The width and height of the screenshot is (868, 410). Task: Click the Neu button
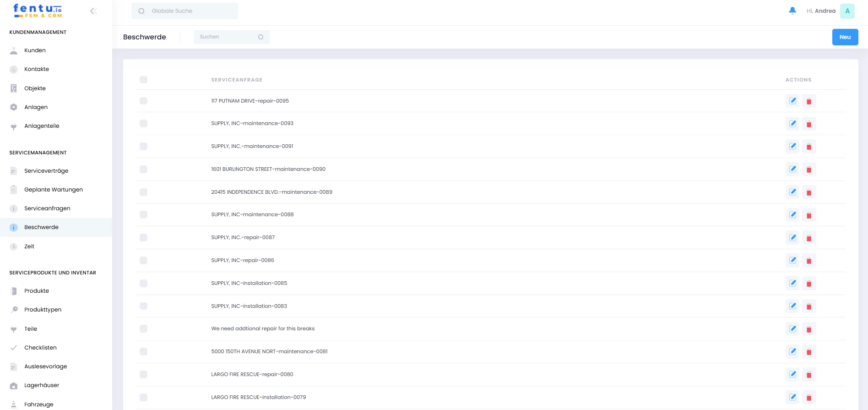(x=845, y=37)
